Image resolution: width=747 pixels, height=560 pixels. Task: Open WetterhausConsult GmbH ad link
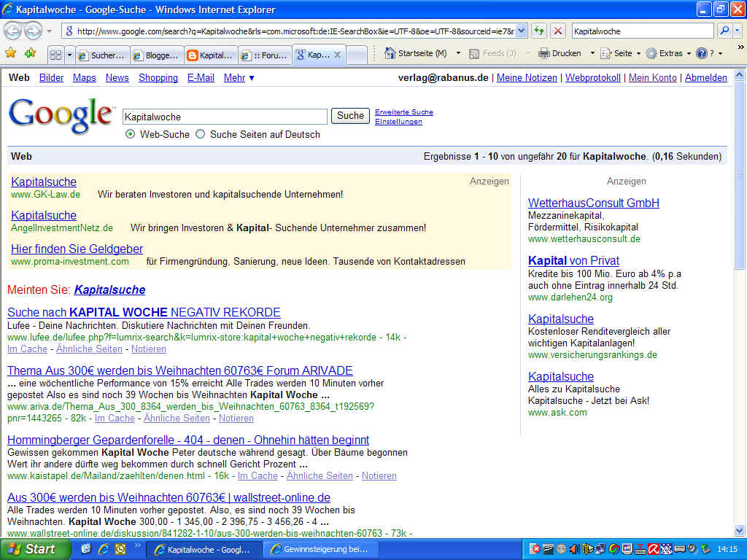(593, 203)
